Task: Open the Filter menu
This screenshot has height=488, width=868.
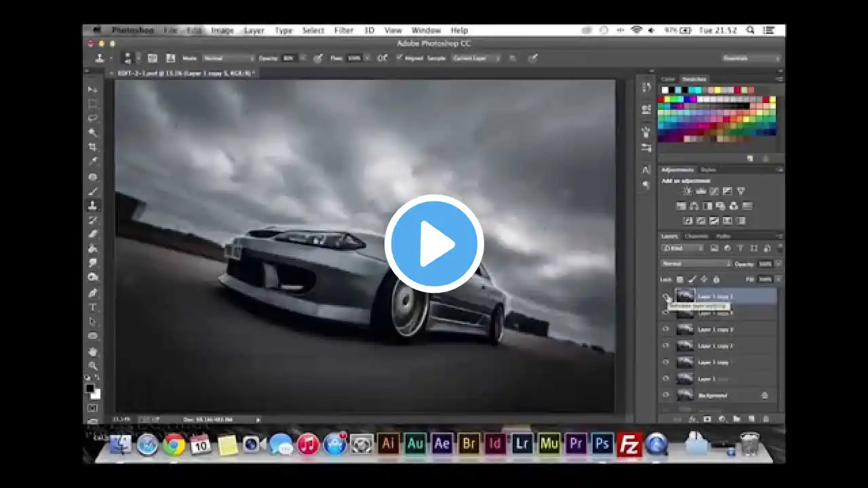Action: click(344, 30)
